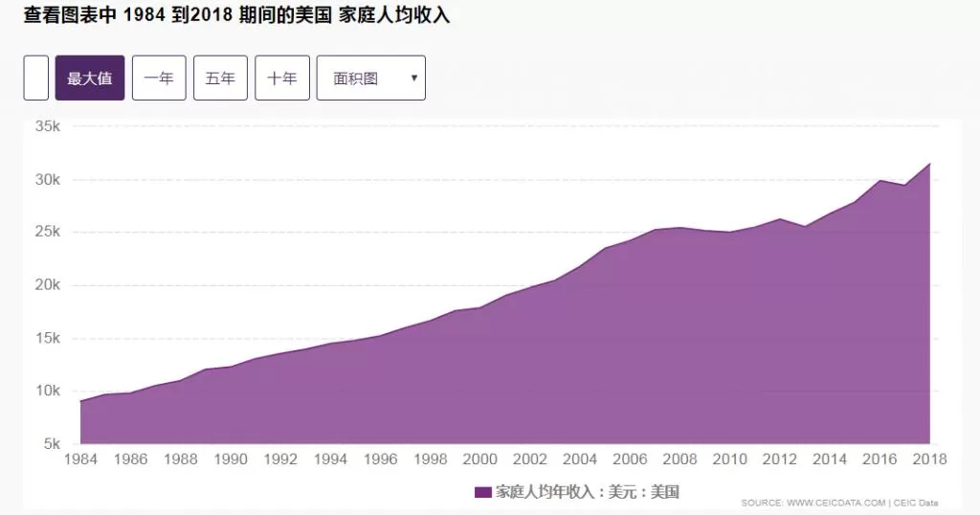Click the 2000 x-axis label
The width and height of the screenshot is (980, 515).
pos(480,459)
